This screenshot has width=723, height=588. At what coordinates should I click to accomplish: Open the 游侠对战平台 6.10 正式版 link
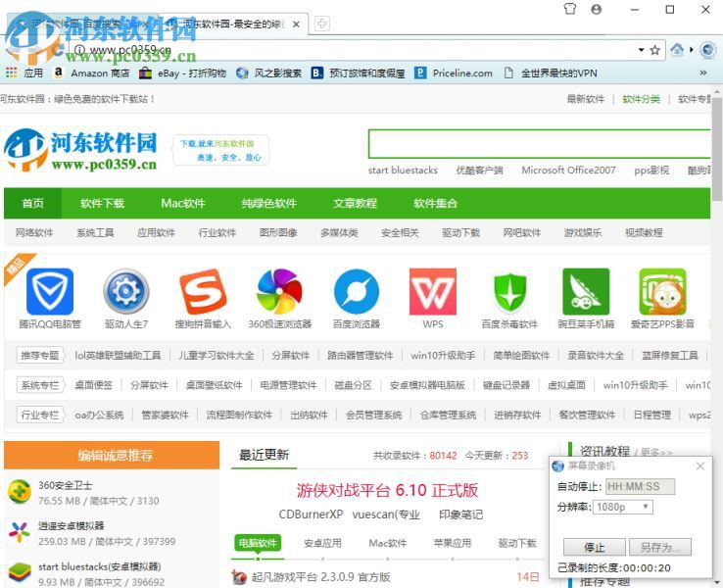[x=387, y=490]
